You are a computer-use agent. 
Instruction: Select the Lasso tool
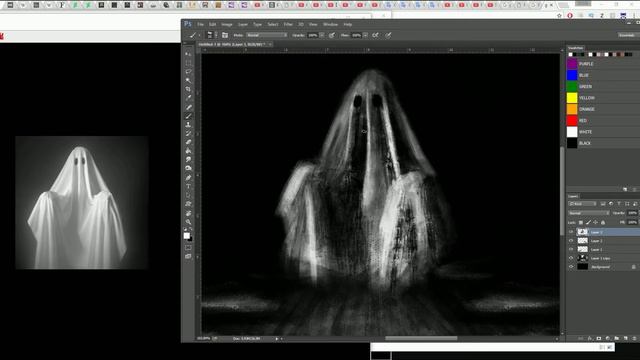click(x=188, y=72)
